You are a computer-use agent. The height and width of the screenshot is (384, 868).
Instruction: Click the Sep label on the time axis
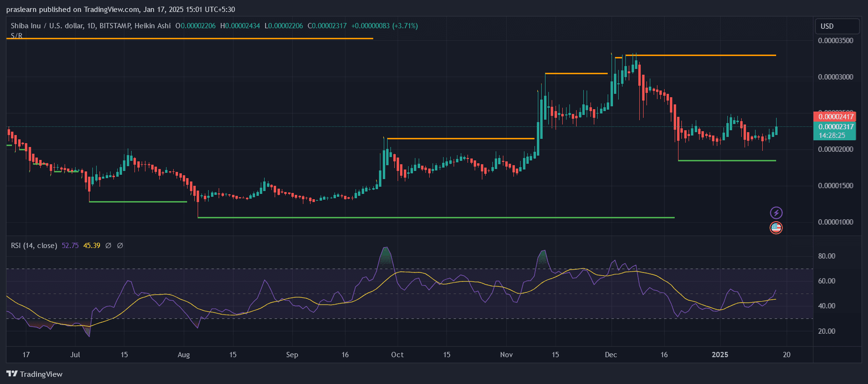(x=292, y=355)
